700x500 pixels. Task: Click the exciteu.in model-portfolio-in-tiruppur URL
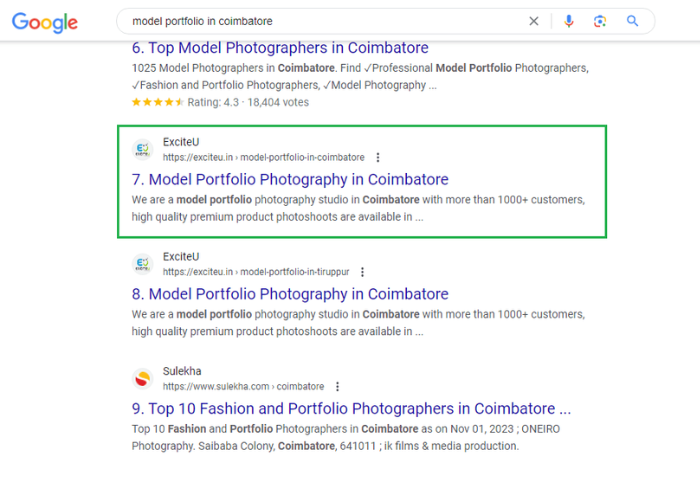pos(257,272)
